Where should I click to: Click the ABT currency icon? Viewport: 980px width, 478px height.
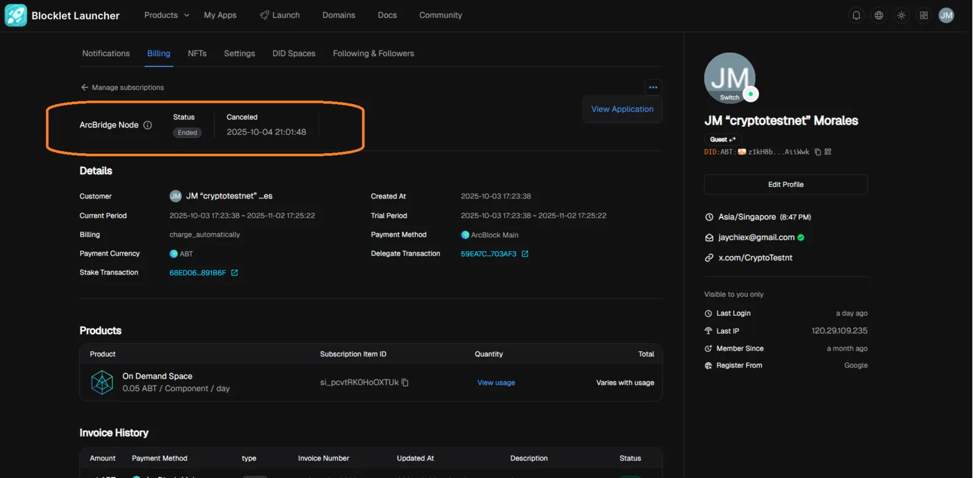click(x=174, y=254)
